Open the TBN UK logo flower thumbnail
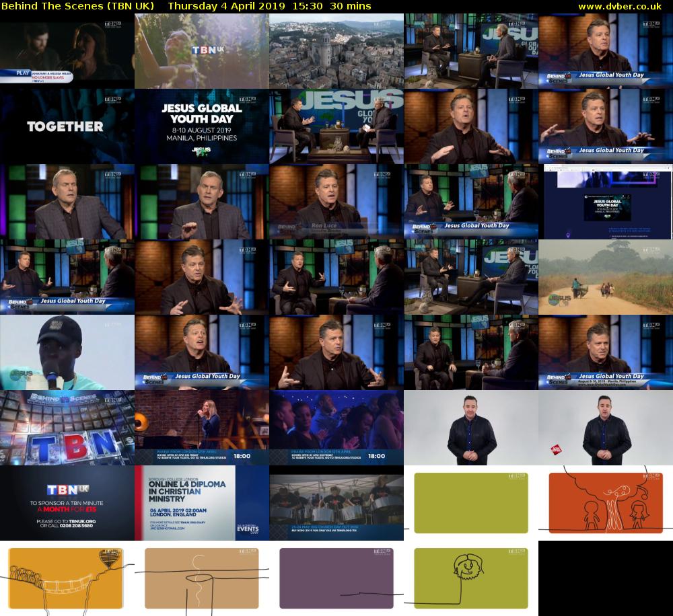 [x=202, y=51]
